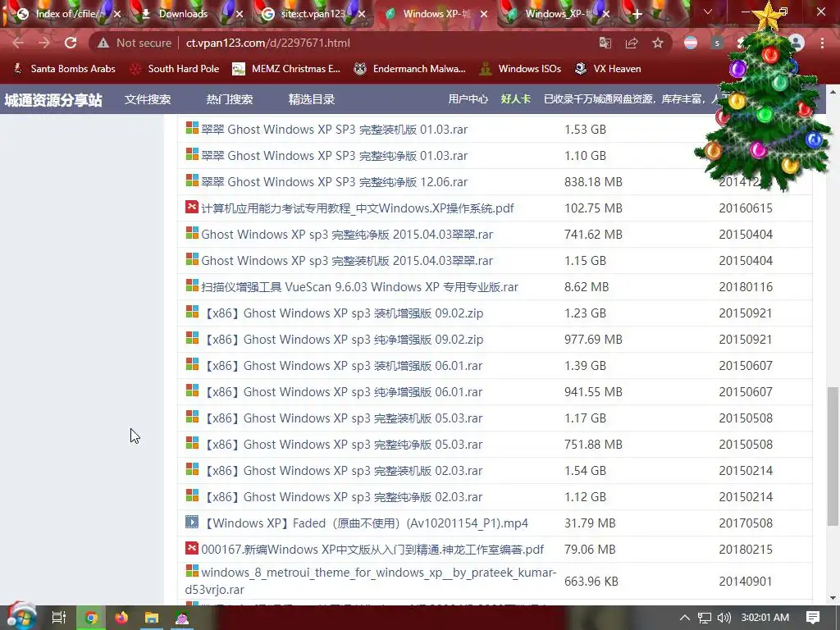This screenshot has height=630, width=840.
Task: Open MEMZ Christmas bookmark
Action: point(286,69)
